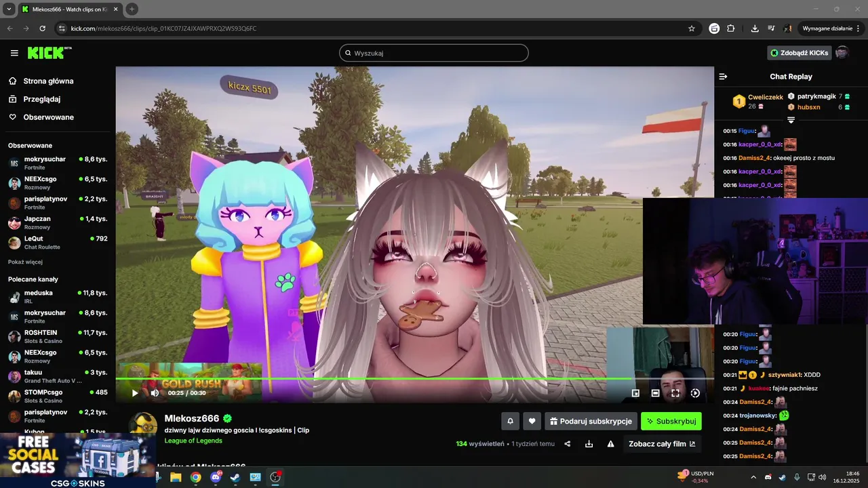Open File Explorer from taskbar
The height and width of the screenshot is (488, 868).
[x=176, y=477]
